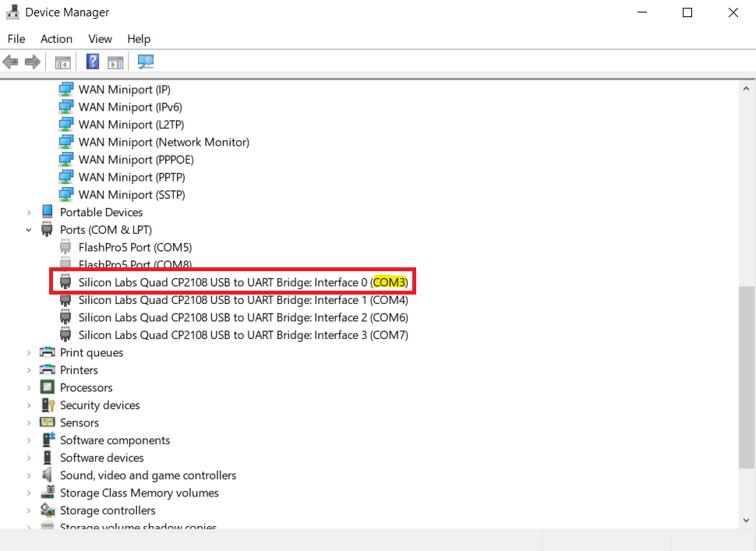
Task: Expand the Print queues node
Action: click(x=29, y=352)
